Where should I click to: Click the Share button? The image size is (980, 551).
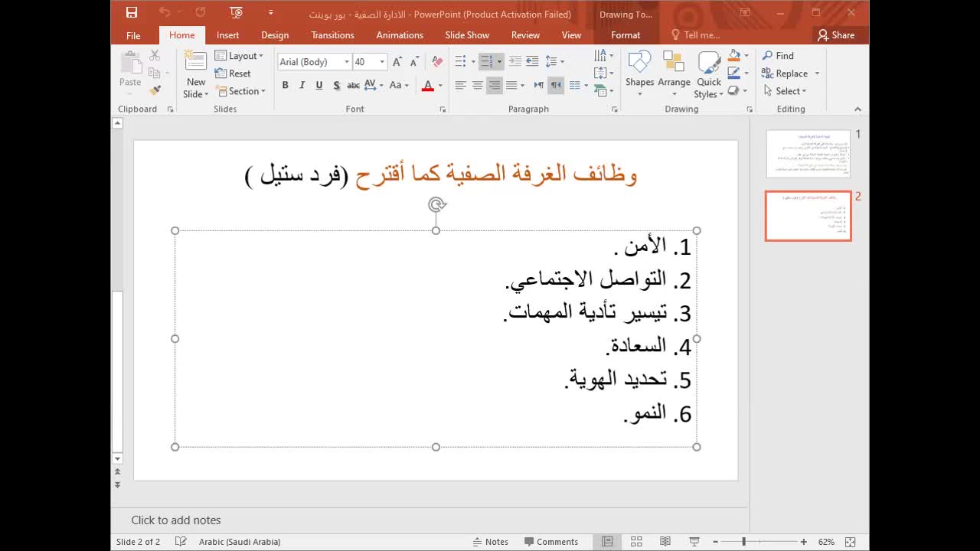[835, 35]
